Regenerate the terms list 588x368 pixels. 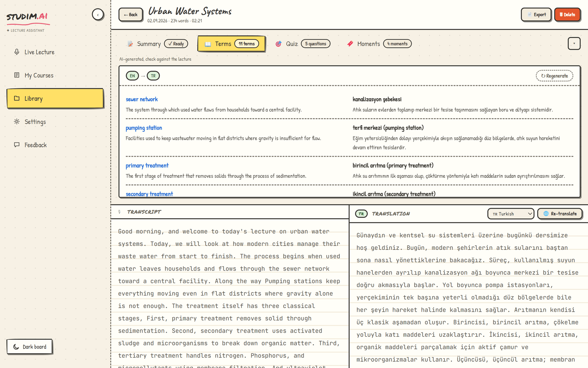pos(555,76)
